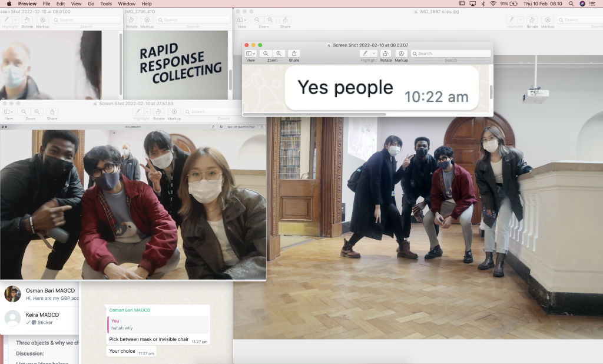The image size is (603, 364).
Task: Zoom out in the 08.03.07 screenshot window
Action: click(x=266, y=54)
